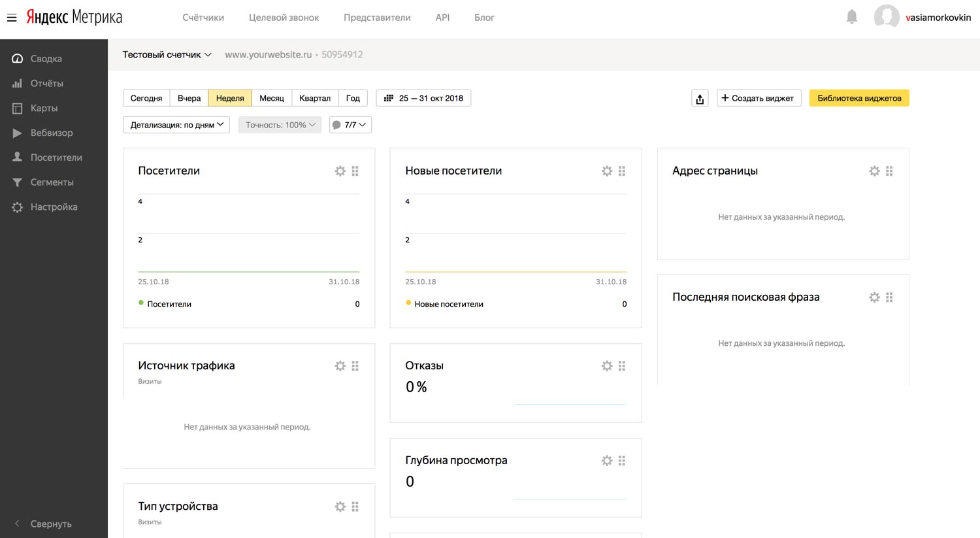Click the export/share icon
Screen dimensions: 980x538
[x=700, y=98]
